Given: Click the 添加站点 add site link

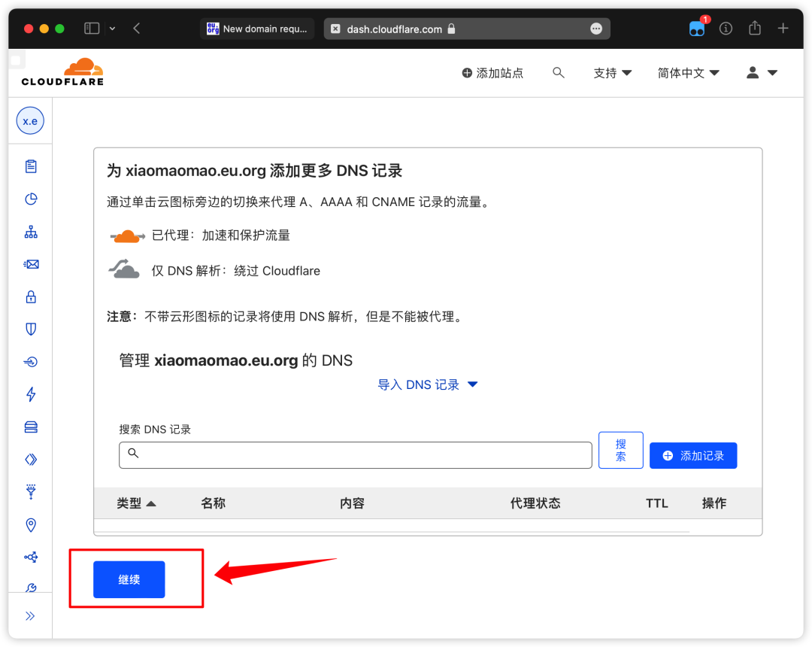Looking at the screenshot, I should coord(492,73).
